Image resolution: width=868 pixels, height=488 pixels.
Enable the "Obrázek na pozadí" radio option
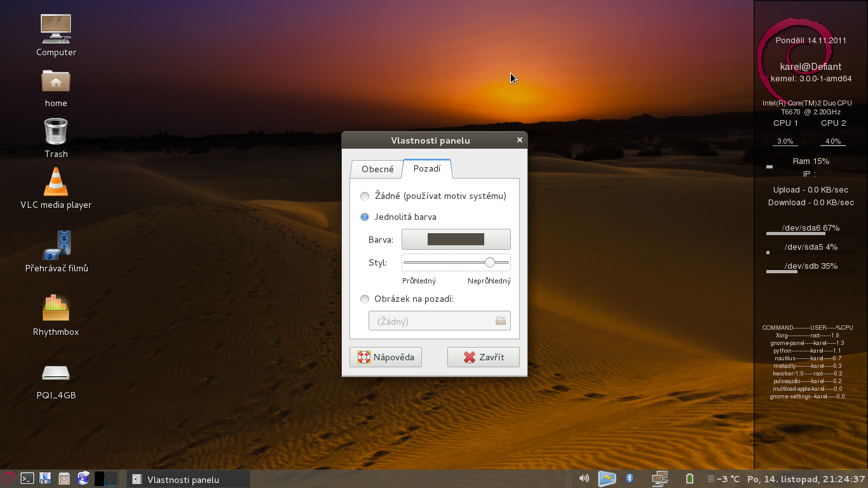click(x=365, y=299)
